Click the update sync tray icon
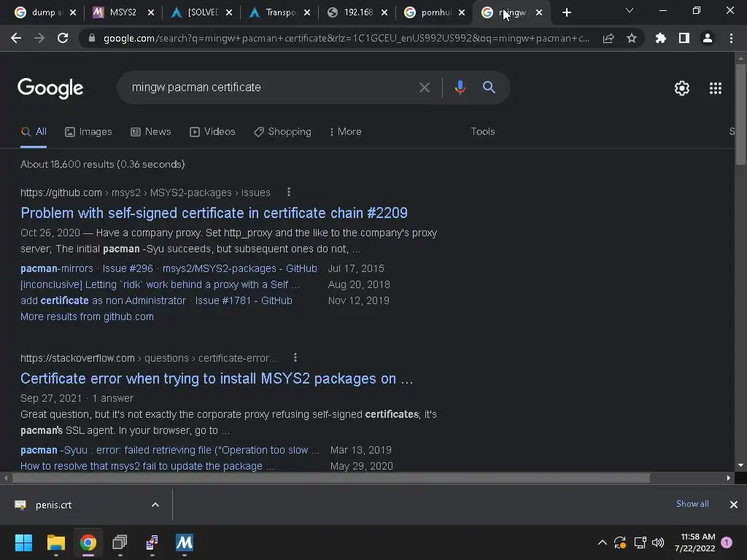747x560 pixels. click(x=620, y=542)
